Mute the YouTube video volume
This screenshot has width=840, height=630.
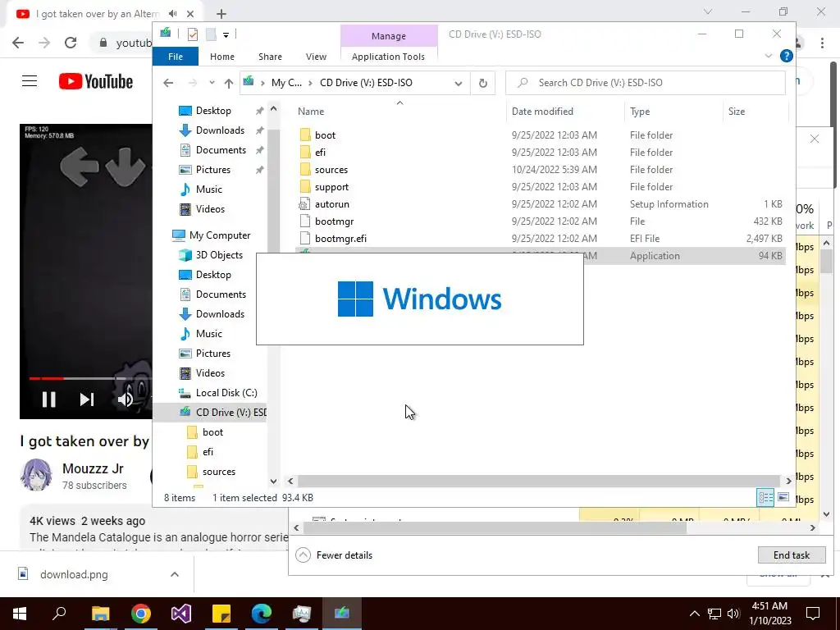coord(126,399)
